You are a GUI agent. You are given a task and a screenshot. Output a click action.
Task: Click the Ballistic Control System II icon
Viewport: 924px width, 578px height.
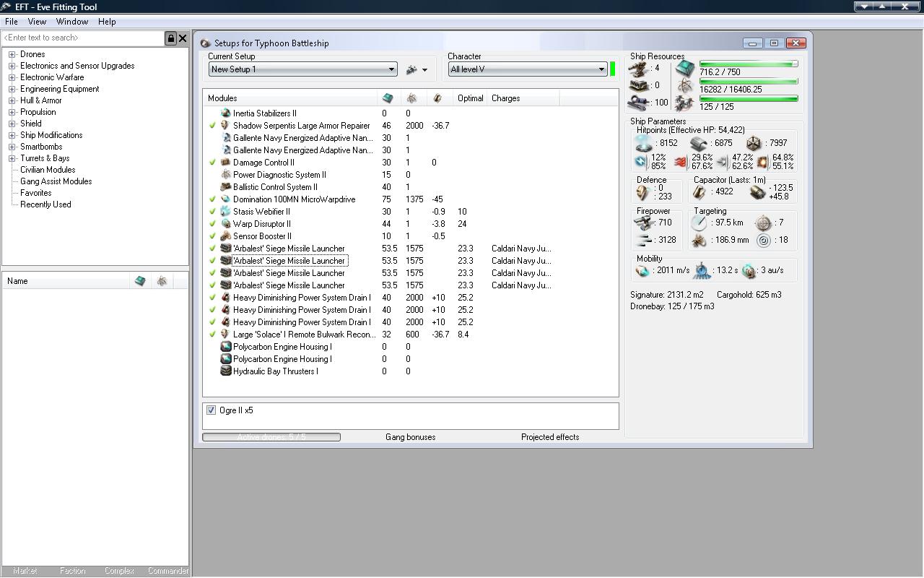[225, 187]
